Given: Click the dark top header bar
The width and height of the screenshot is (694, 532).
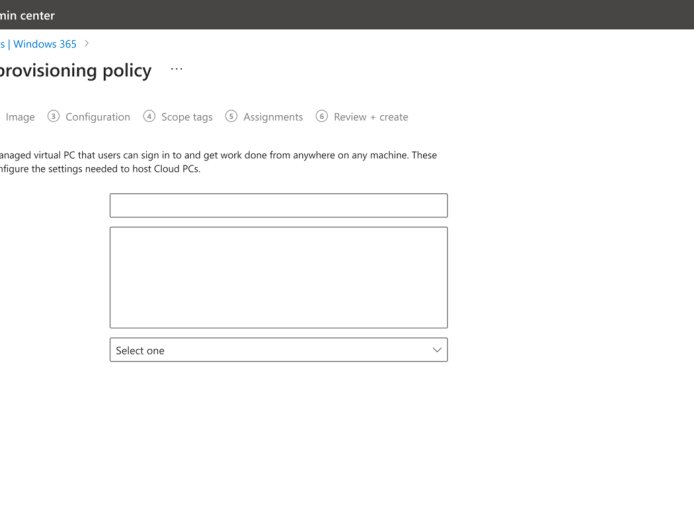Looking at the screenshot, I should (x=400, y=15).
